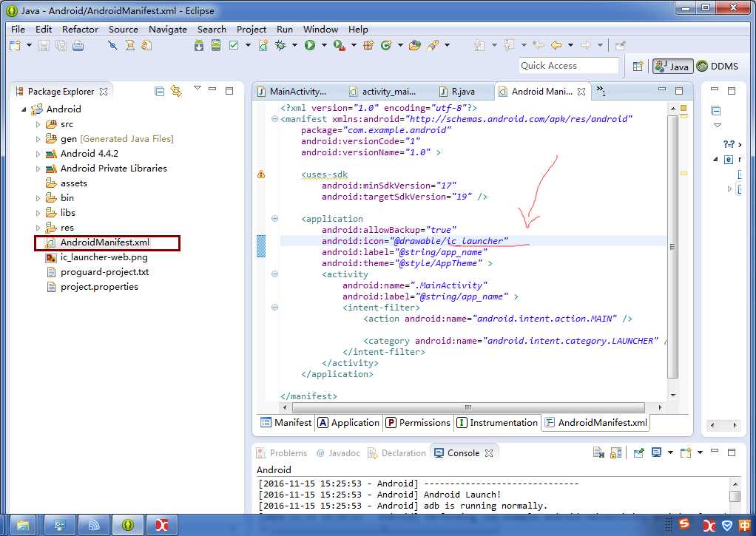Open the Display Selected Console dropdown
The image size is (756, 536).
point(670,452)
